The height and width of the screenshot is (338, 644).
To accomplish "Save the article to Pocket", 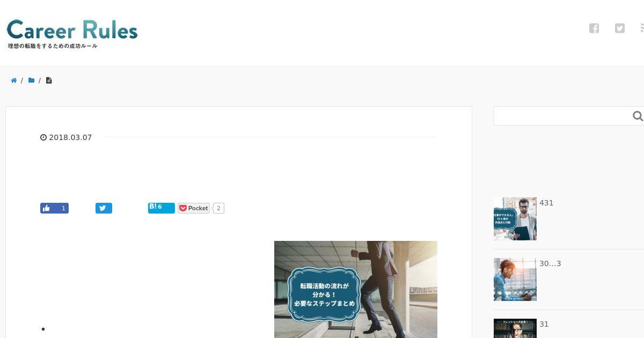I will pyautogui.click(x=194, y=208).
